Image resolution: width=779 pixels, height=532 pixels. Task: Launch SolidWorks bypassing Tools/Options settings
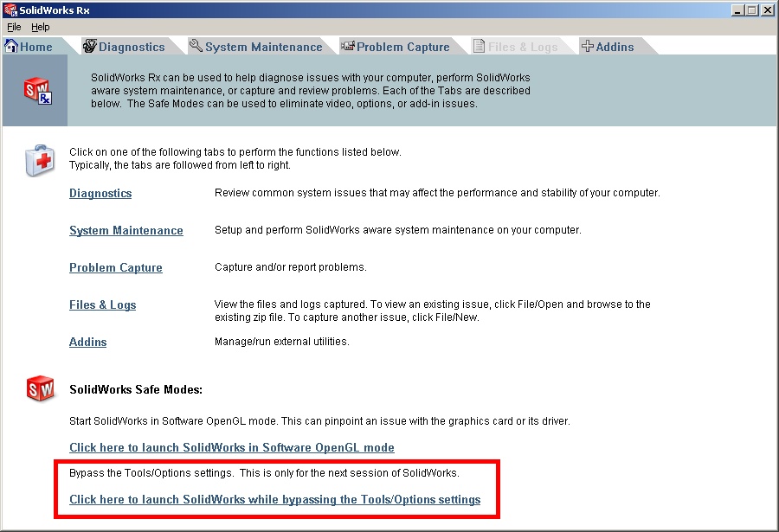[274, 500]
